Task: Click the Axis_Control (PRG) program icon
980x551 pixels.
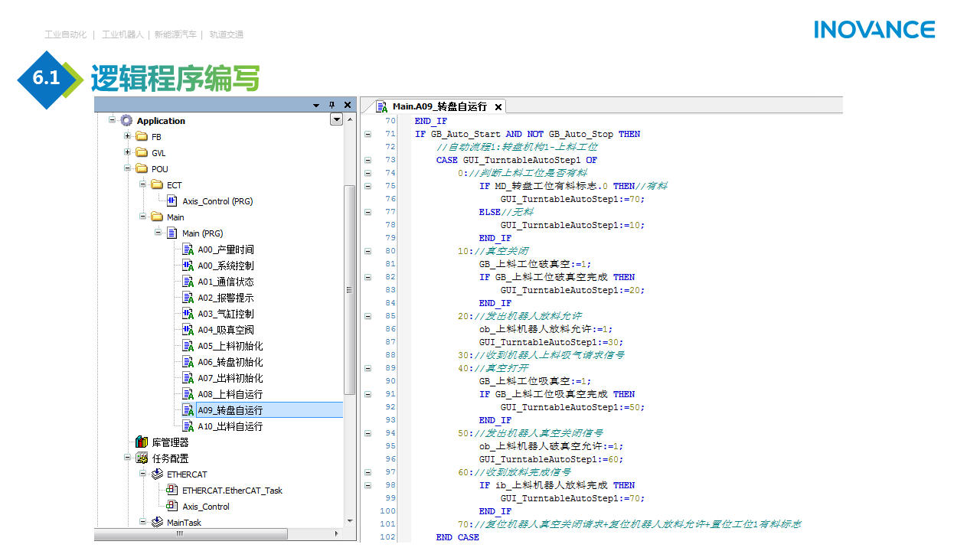Action: tap(172, 201)
